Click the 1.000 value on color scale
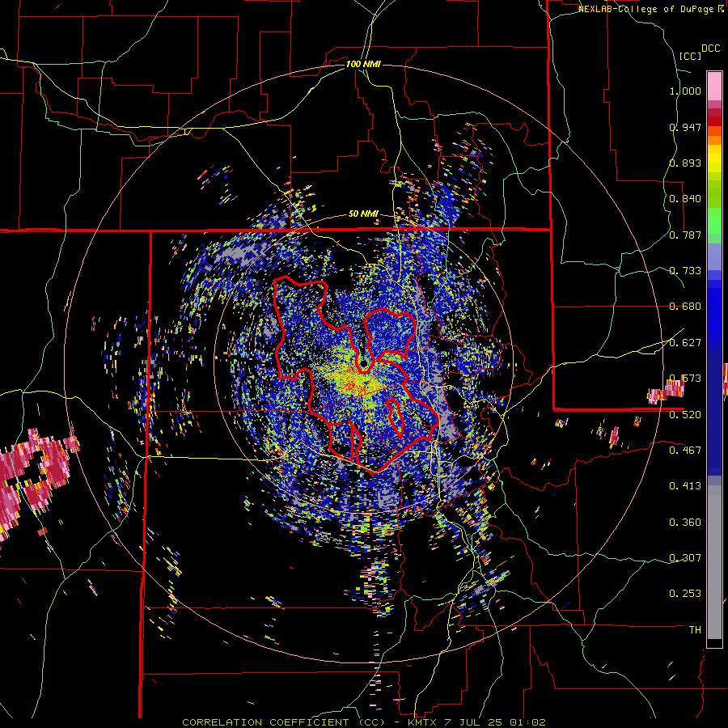The width and height of the screenshot is (728, 728). (685, 91)
